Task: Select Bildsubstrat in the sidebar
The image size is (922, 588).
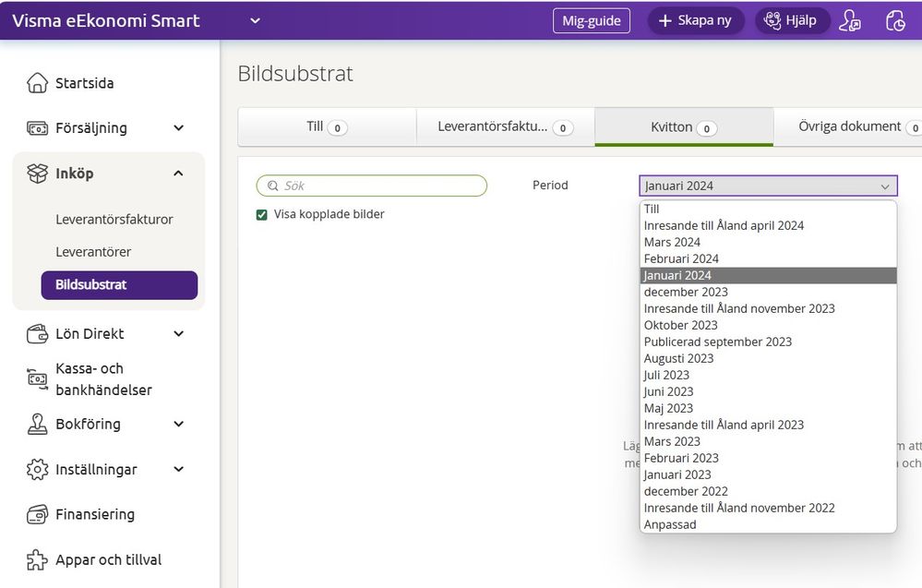Action: [119, 285]
